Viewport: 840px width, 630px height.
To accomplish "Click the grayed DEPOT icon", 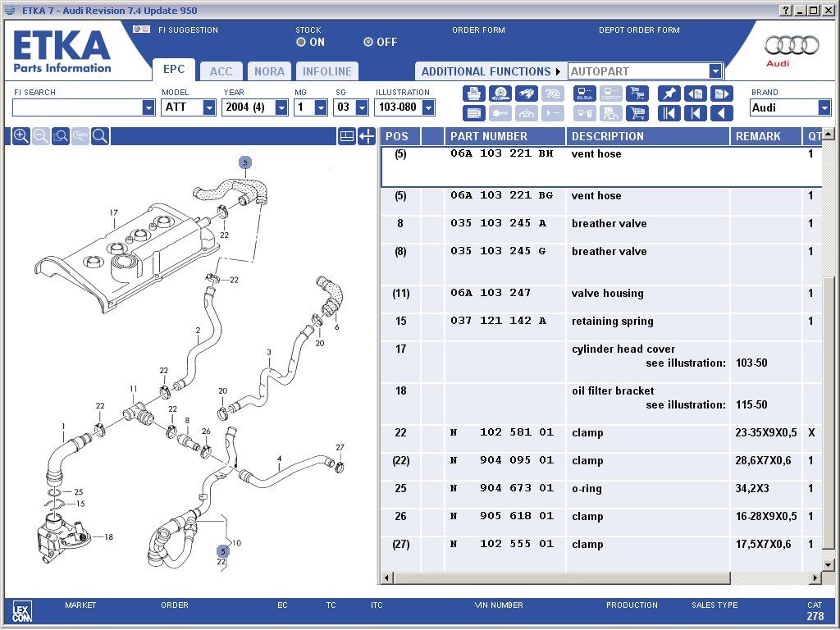I will pyautogui.click(x=610, y=94).
